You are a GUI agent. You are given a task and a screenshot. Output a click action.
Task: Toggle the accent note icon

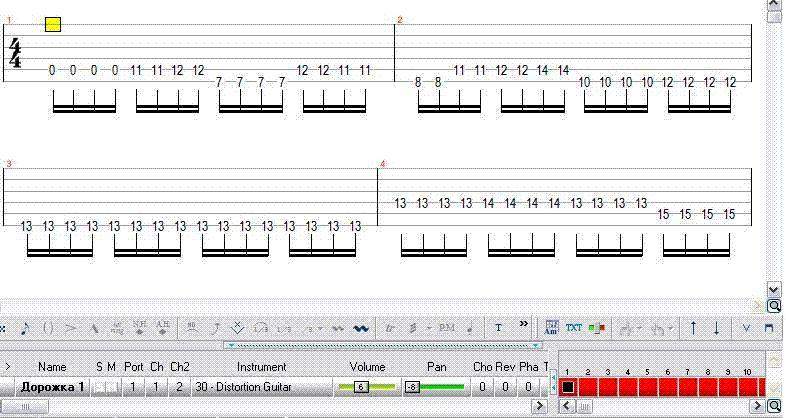click(x=70, y=327)
